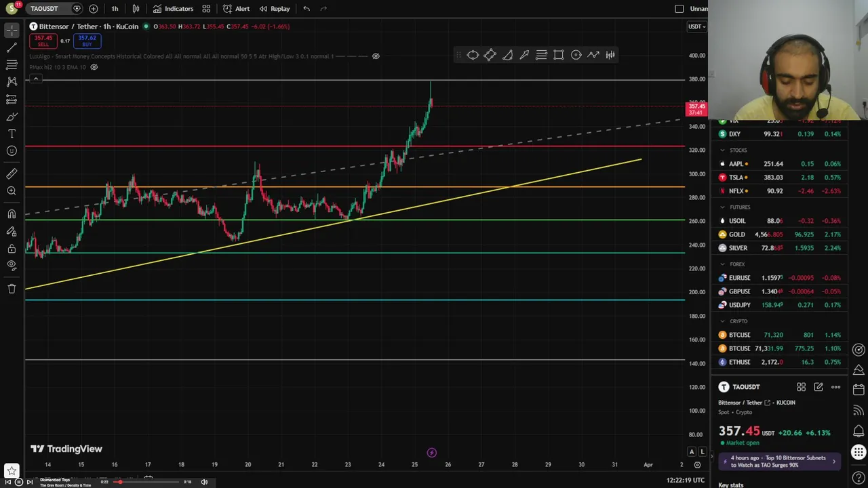Click the purple lightning news marker on chart
The width and height of the screenshot is (868, 488).
pos(431,452)
